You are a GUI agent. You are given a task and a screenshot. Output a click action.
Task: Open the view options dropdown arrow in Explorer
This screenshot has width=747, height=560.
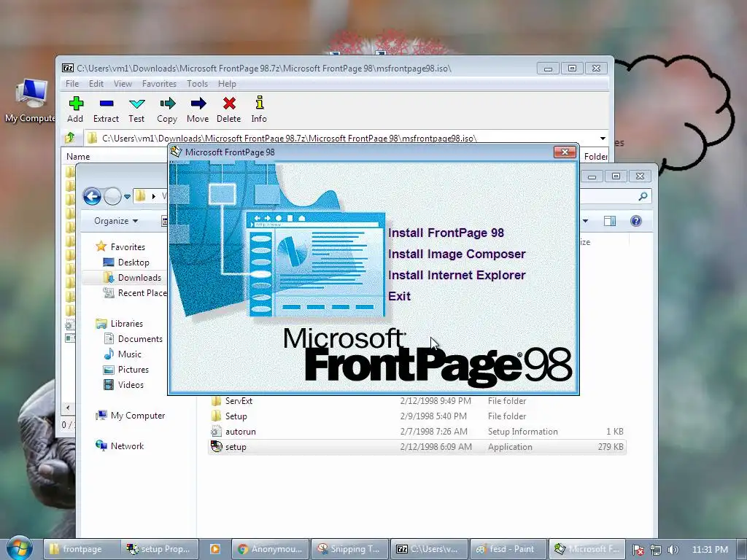pos(586,221)
